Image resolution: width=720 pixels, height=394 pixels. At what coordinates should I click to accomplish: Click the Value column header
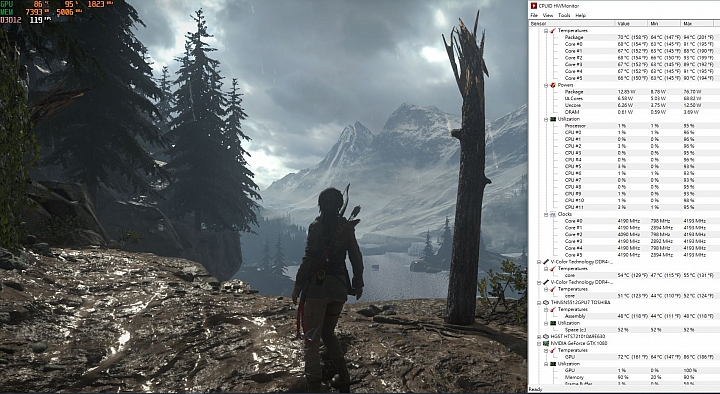point(631,23)
